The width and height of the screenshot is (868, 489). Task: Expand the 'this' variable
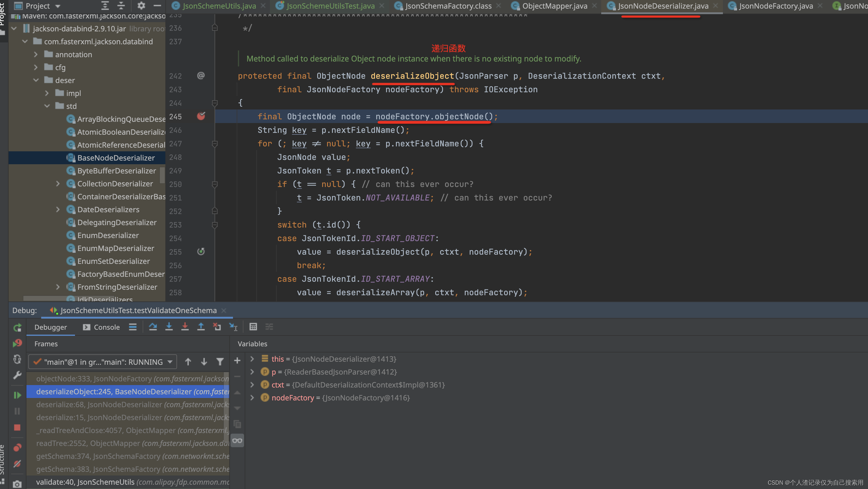point(252,359)
